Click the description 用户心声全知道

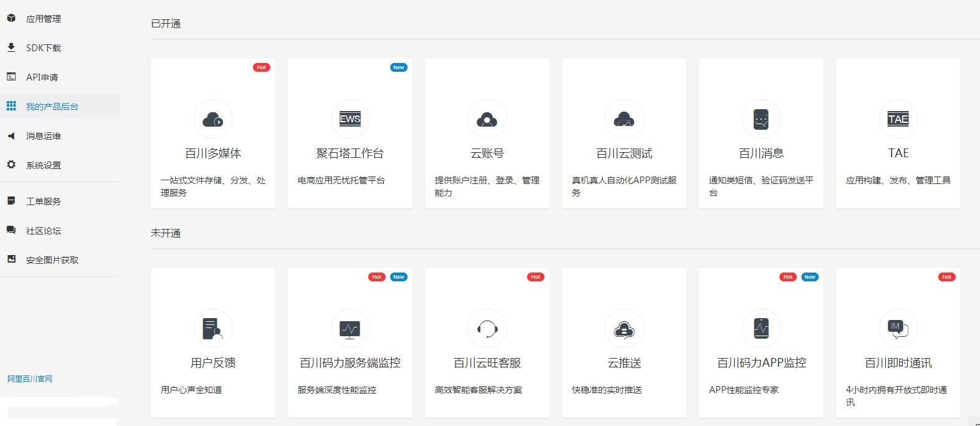(191, 390)
